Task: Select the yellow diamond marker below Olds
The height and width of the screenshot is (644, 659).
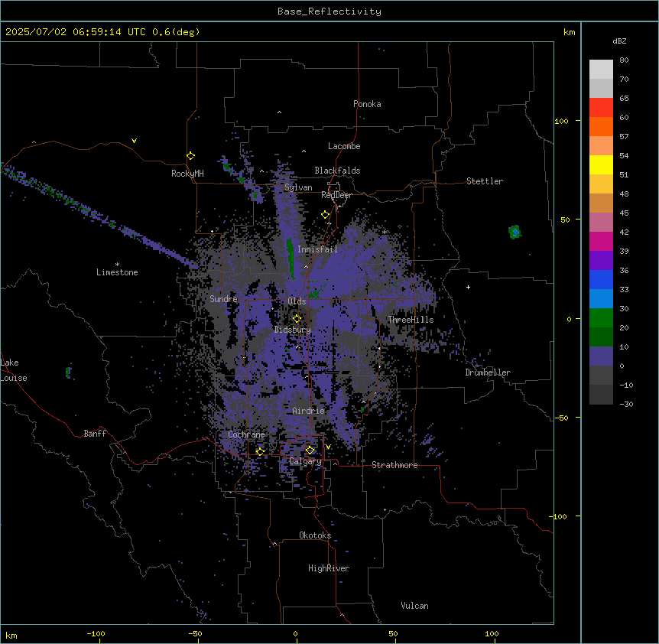Action: click(297, 319)
